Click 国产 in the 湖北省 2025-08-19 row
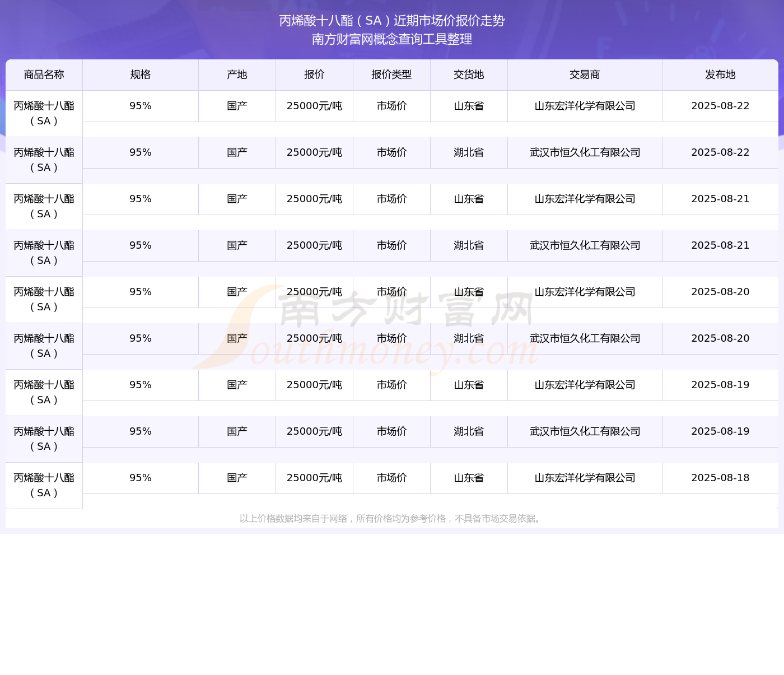The image size is (784, 675). click(x=237, y=431)
